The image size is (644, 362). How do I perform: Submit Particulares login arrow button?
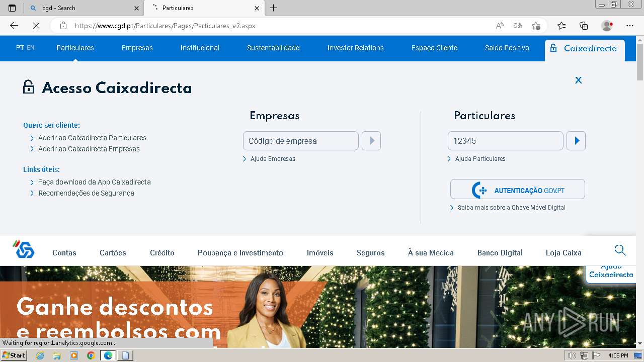click(576, 141)
